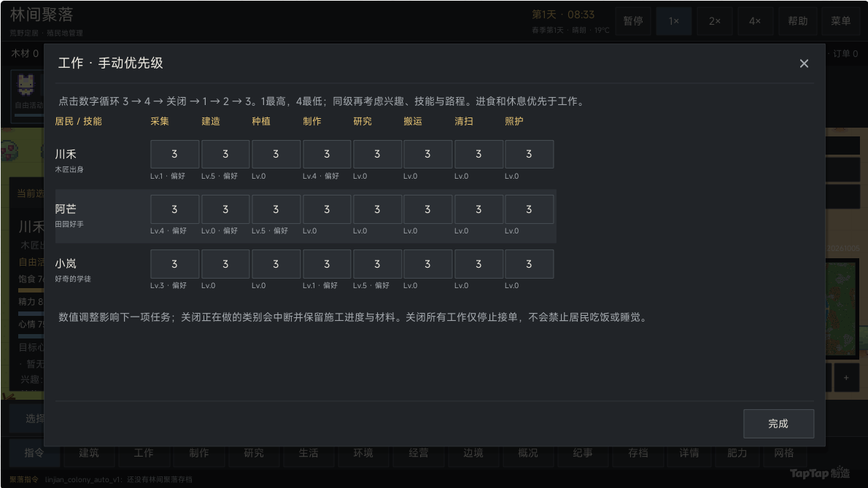This screenshot has width=868, height=488.
Task: Cycle 小岚's 搬运 priority
Action: (427, 264)
